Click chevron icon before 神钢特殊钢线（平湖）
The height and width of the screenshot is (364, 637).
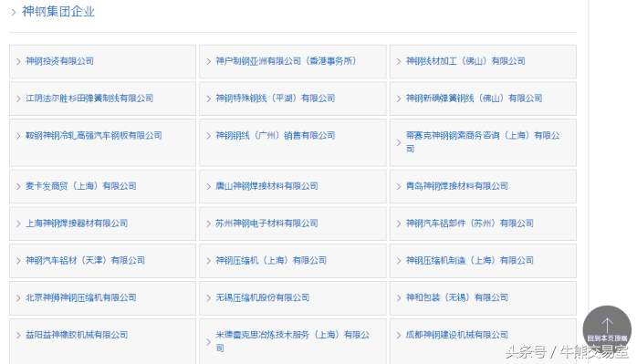pos(208,99)
